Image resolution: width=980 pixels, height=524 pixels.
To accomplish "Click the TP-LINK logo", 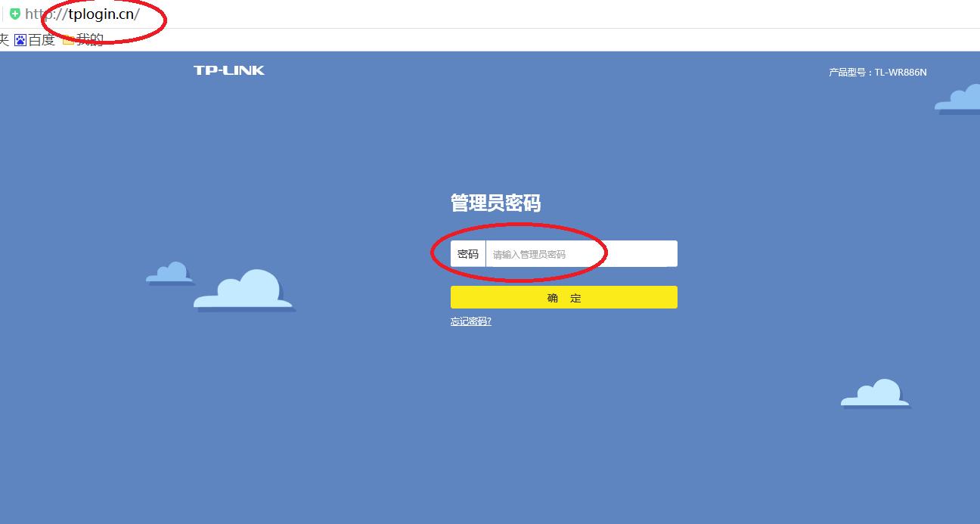I will coord(228,70).
